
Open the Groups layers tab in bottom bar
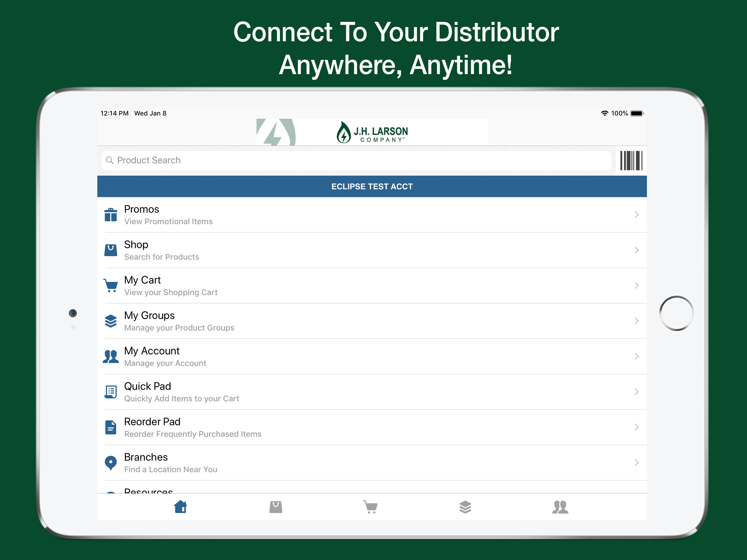point(465,507)
